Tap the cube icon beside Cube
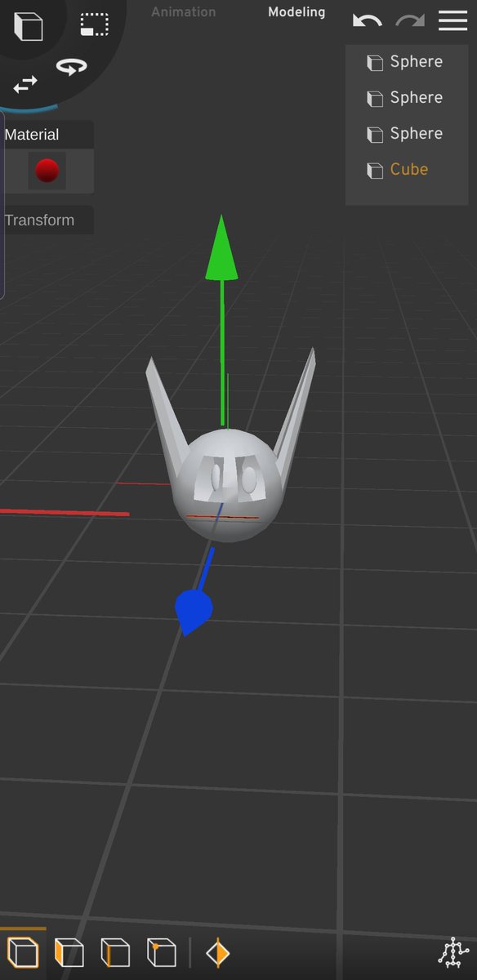Viewport: 477px width, 980px height. [x=375, y=171]
